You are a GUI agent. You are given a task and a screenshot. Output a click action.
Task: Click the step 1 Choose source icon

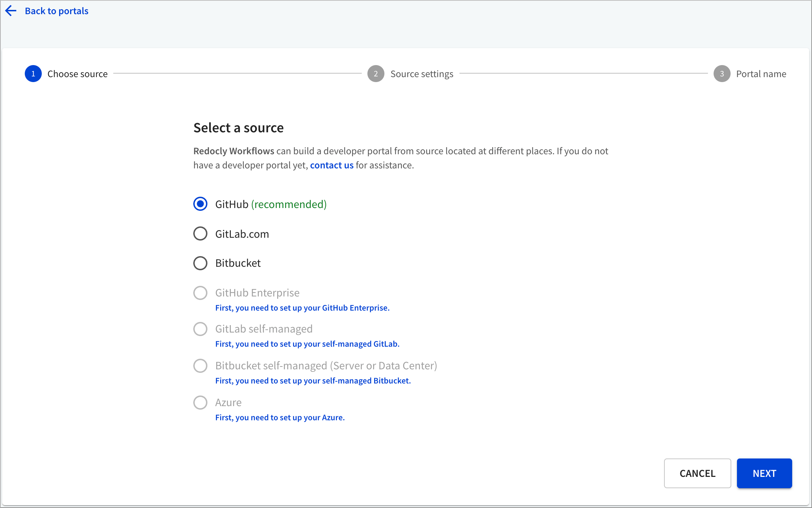point(33,73)
